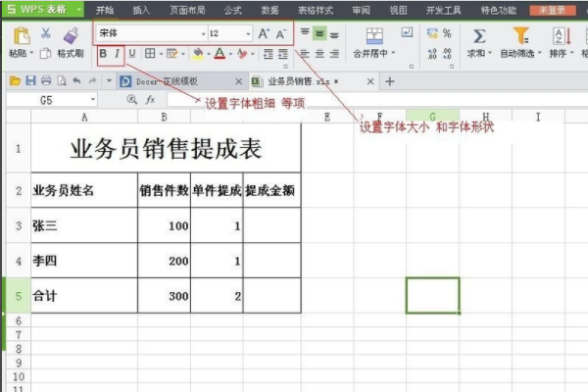Select the 业务员销售提成表 title cell
Image resolution: width=588 pixels, height=392 pixels.
click(x=166, y=148)
